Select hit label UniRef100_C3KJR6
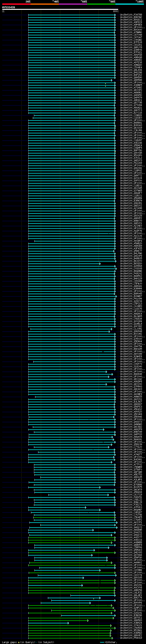Viewport: 146px width, 644px height. [131, 130]
